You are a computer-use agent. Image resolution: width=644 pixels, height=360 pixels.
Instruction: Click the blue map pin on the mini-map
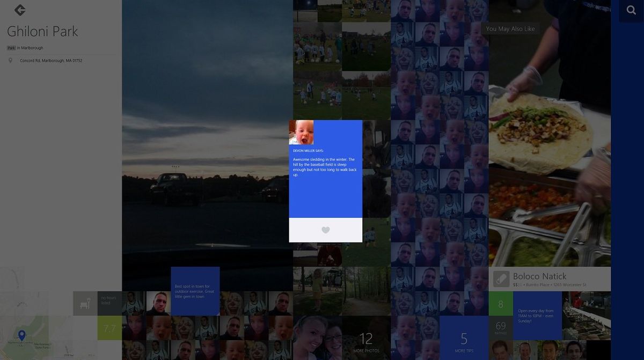21,335
